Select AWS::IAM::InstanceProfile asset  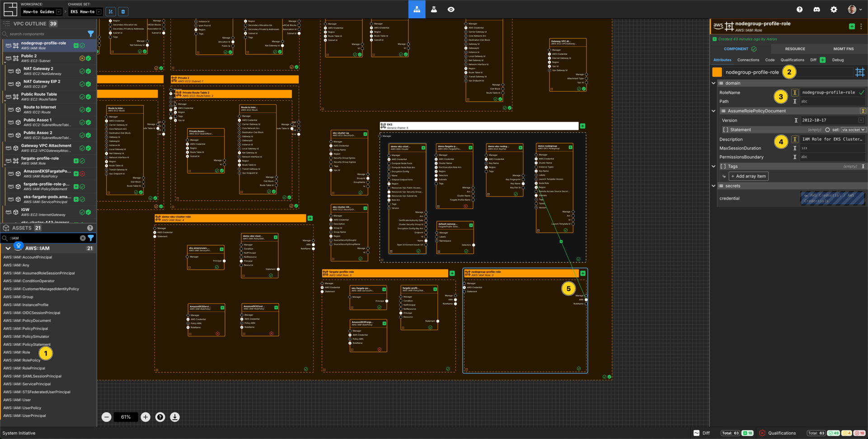point(26,305)
